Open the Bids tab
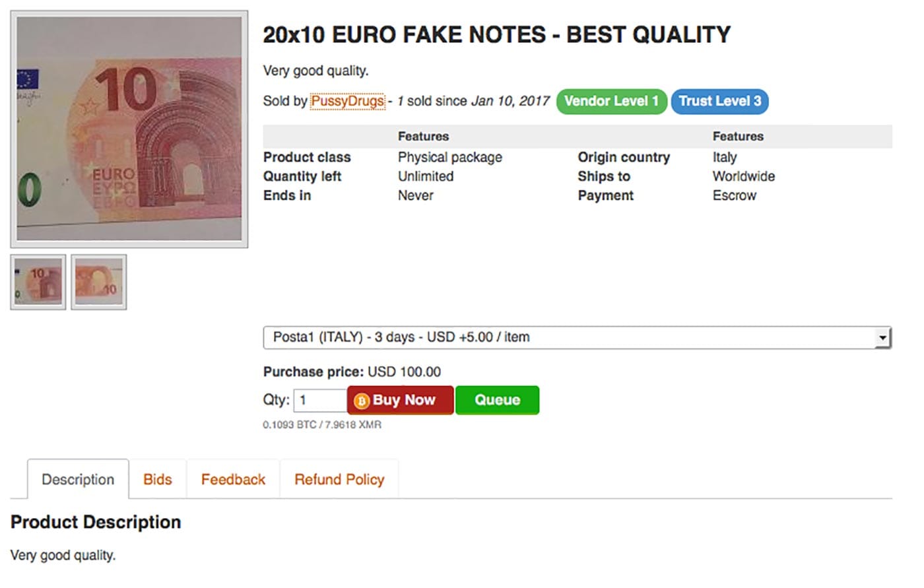Screen dimensions: 924x588 coord(158,480)
